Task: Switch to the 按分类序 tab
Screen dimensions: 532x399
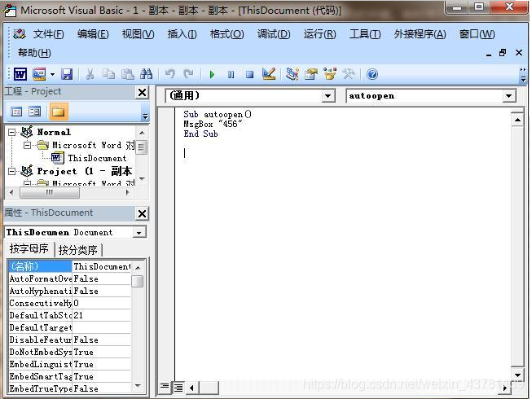Action: 77,250
